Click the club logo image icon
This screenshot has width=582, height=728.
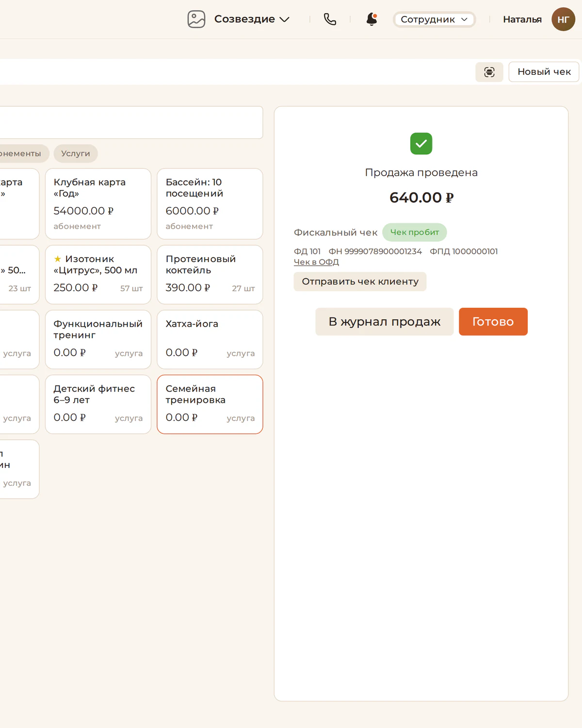point(196,19)
